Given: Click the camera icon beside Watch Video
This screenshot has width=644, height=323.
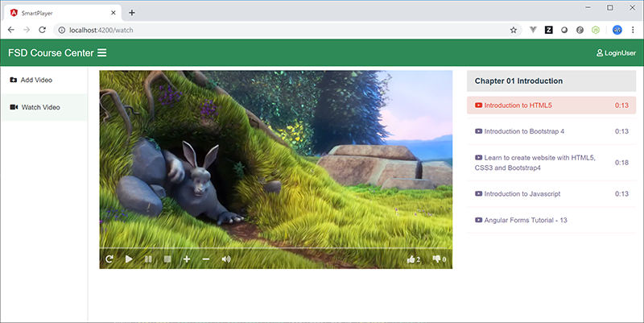Looking at the screenshot, I should point(14,107).
